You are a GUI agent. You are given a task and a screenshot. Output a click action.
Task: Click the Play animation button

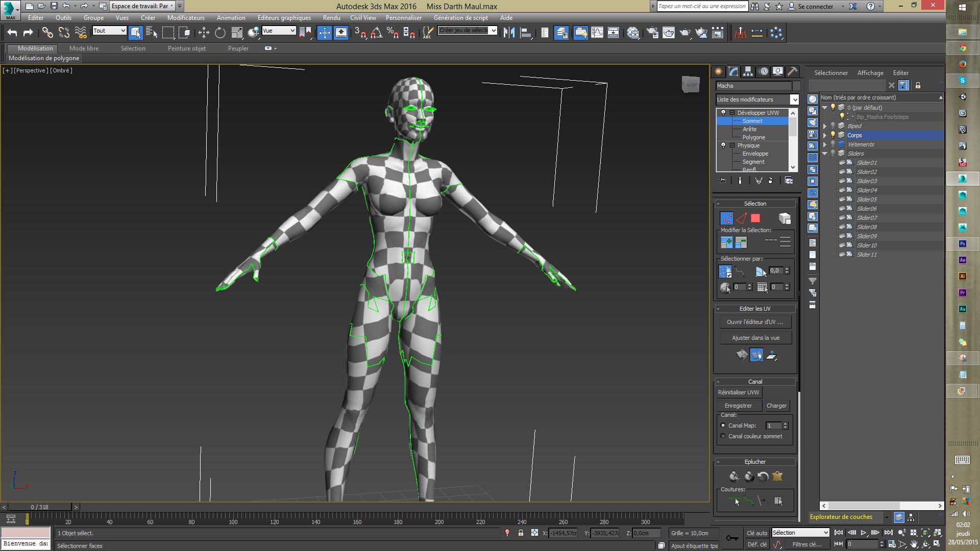864,533
